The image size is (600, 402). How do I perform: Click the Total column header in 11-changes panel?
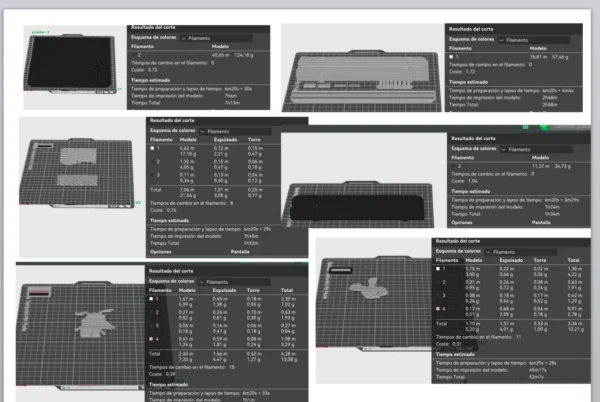pyautogui.click(x=573, y=260)
